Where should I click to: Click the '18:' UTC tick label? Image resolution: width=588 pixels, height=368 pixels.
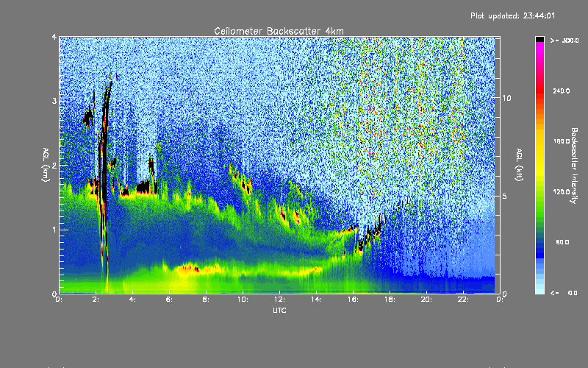click(390, 300)
